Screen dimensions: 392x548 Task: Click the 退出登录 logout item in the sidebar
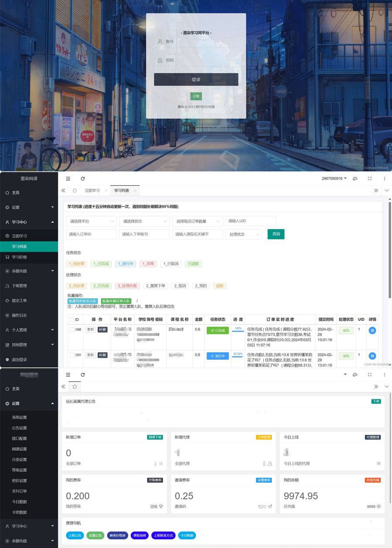tap(19, 360)
